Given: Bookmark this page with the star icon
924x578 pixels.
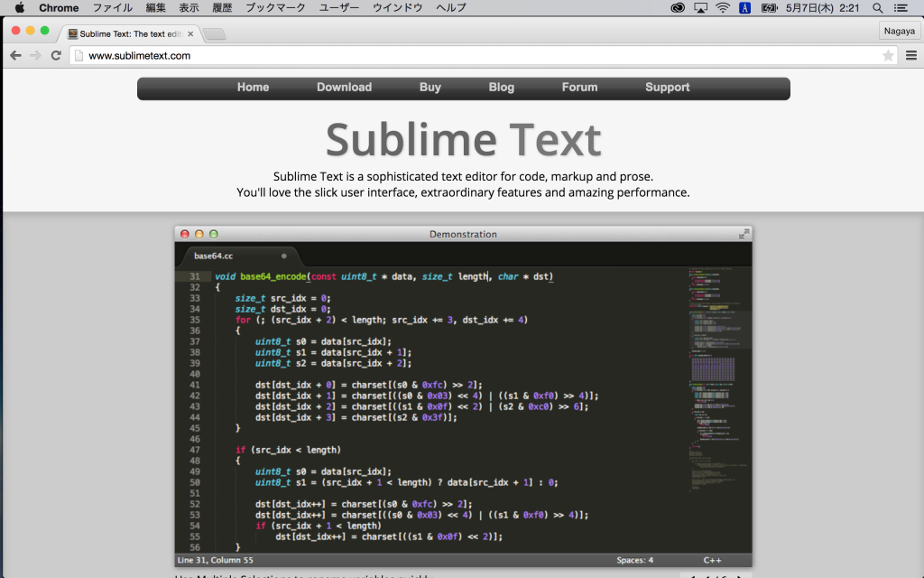Looking at the screenshot, I should (x=888, y=55).
